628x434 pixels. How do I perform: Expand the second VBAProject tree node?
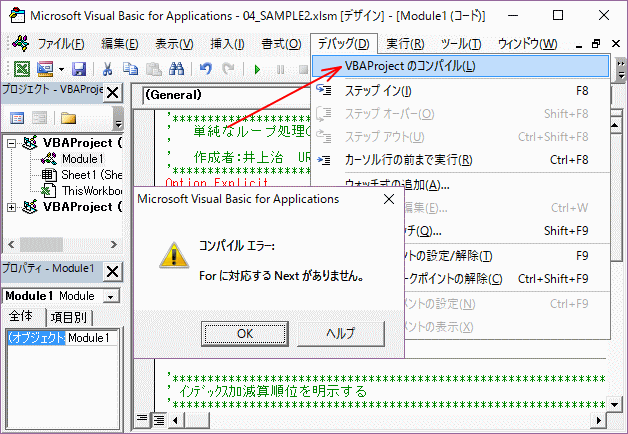pos(12,207)
